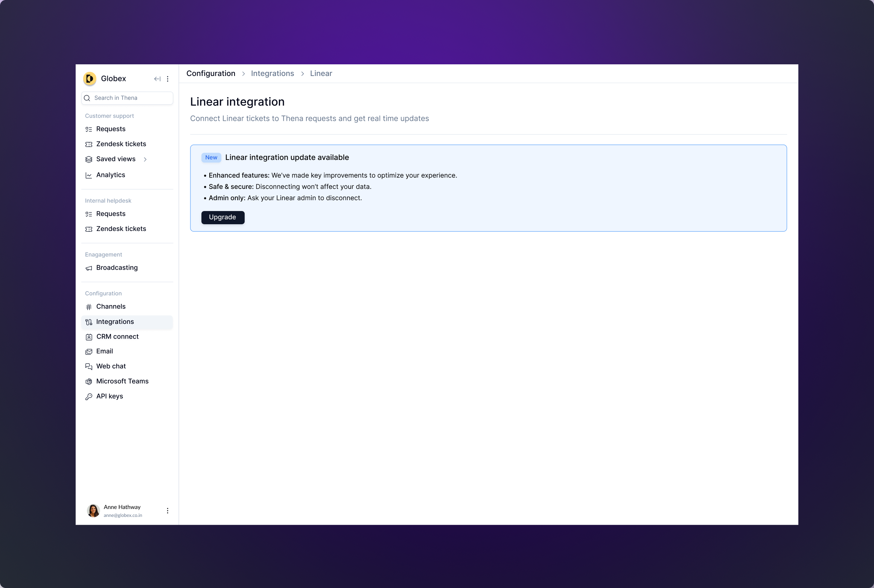874x588 pixels.
Task: Click the Saved views layers icon
Action: click(x=89, y=160)
